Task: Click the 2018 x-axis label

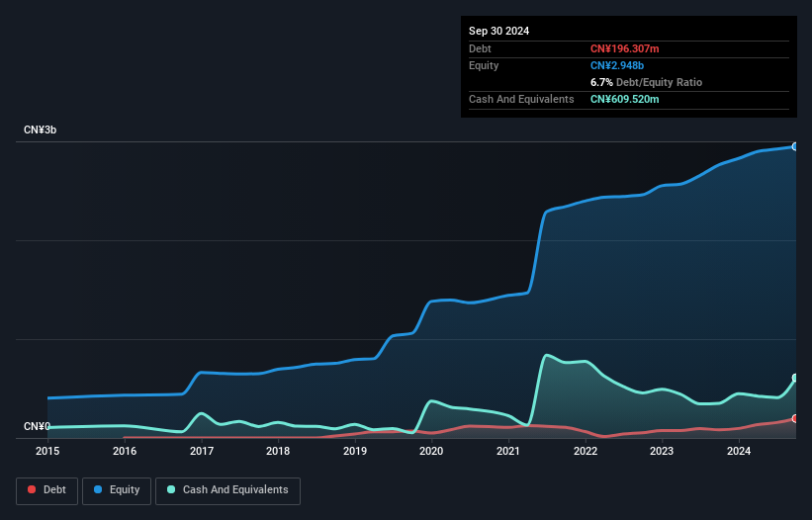Action: [x=278, y=451]
